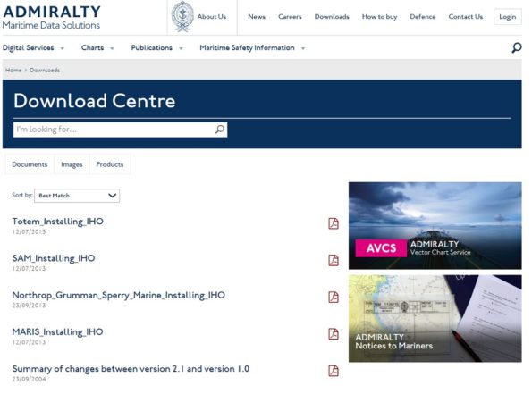Open PDF icon for Northrop_Grumman_Sperry_Marine_Installing_IHO
The width and height of the screenshot is (532, 394).
(334, 297)
